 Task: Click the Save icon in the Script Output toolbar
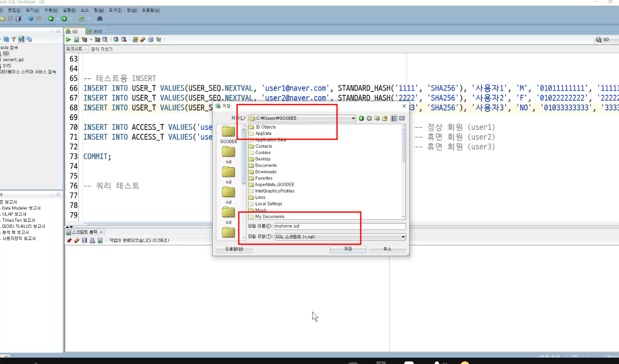click(x=84, y=240)
